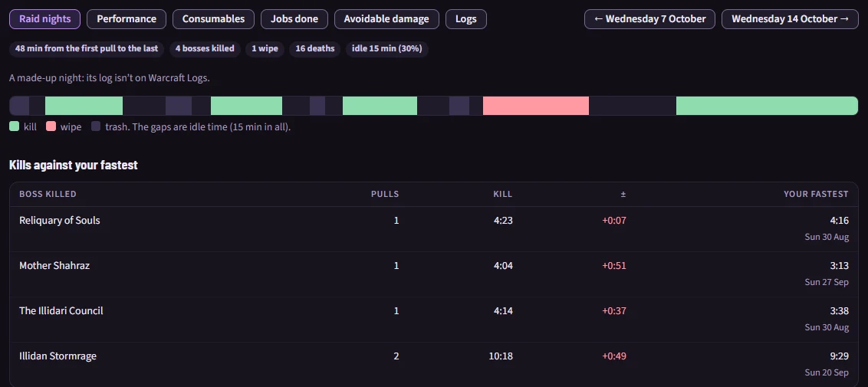Click the Sun 20 Sep date

point(827,372)
